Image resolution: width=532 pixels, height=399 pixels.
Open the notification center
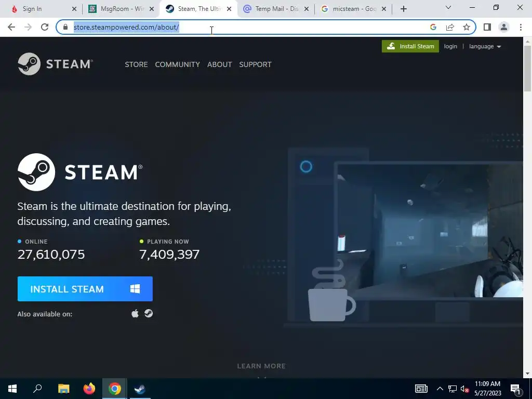point(515,390)
